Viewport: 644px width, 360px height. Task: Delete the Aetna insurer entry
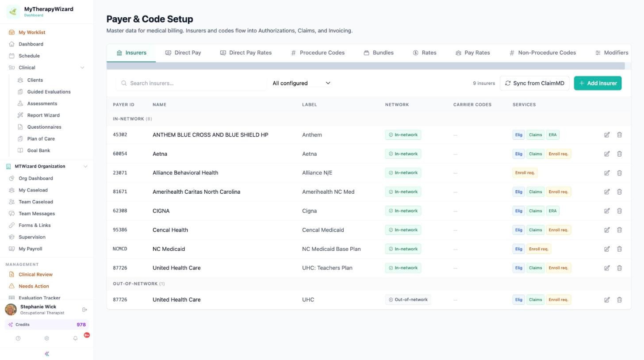(619, 154)
